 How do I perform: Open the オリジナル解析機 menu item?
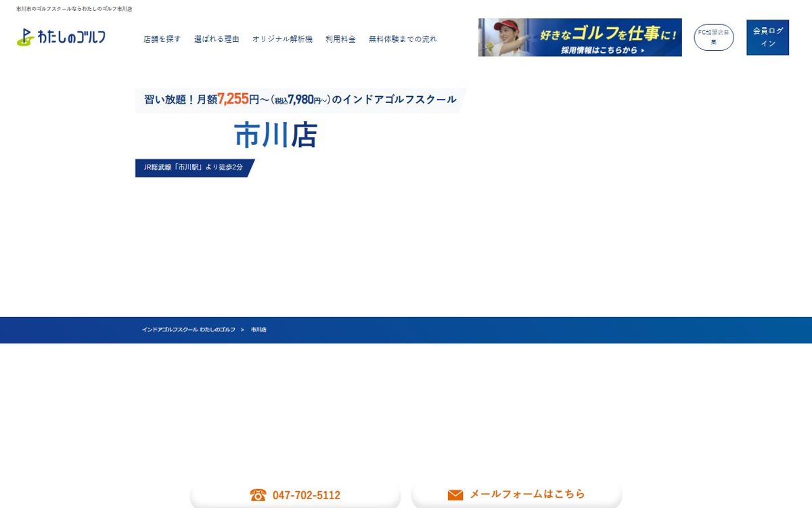click(282, 39)
